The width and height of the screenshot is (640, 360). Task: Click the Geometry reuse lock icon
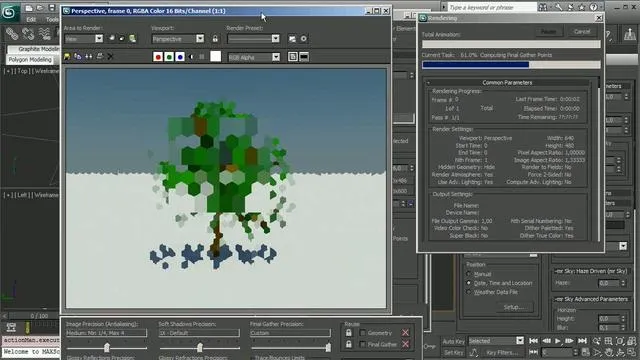349,333
